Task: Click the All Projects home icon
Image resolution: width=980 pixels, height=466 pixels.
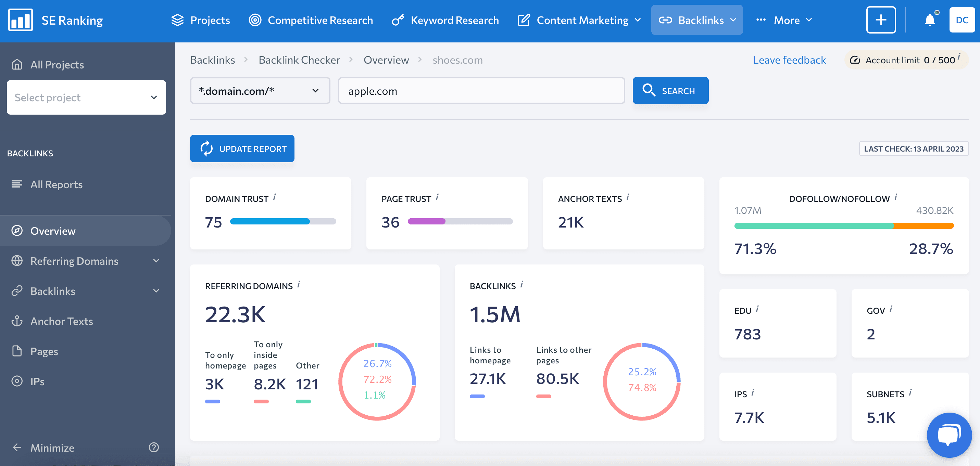Action: click(17, 64)
